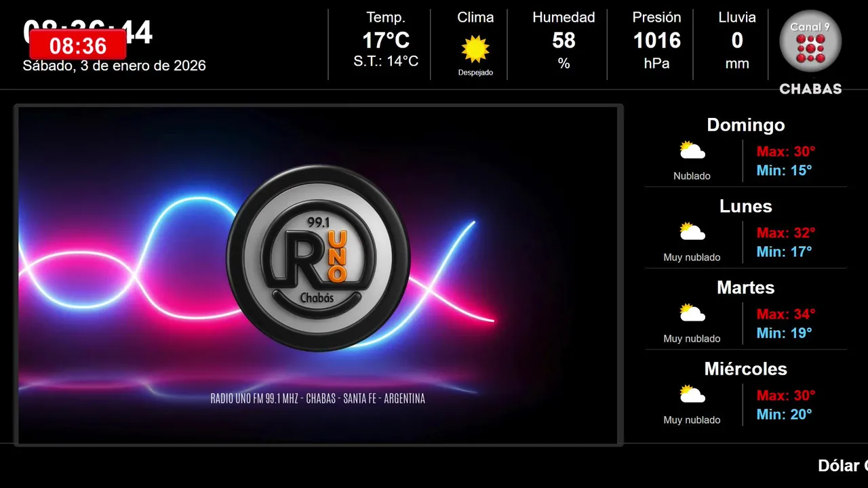Click the Temp. label

tap(386, 18)
